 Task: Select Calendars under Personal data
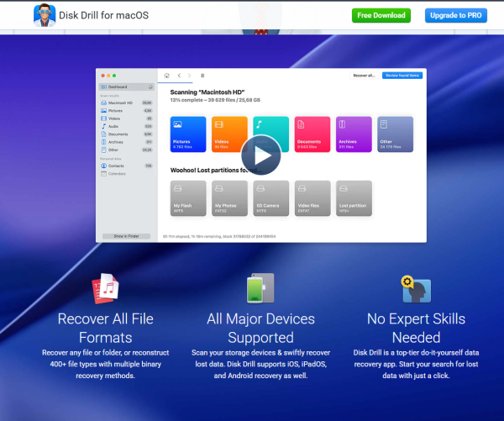click(x=126, y=174)
